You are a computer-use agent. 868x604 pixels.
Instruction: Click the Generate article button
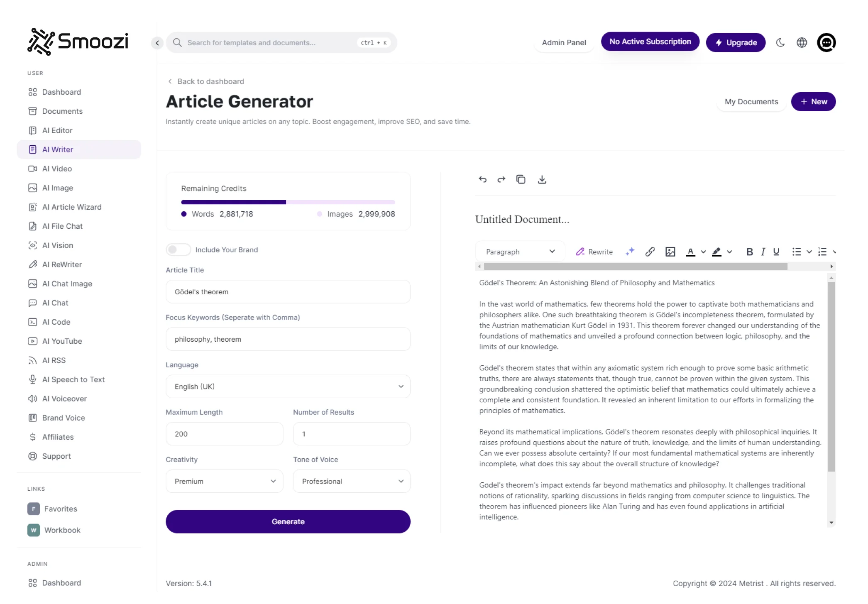tap(288, 521)
